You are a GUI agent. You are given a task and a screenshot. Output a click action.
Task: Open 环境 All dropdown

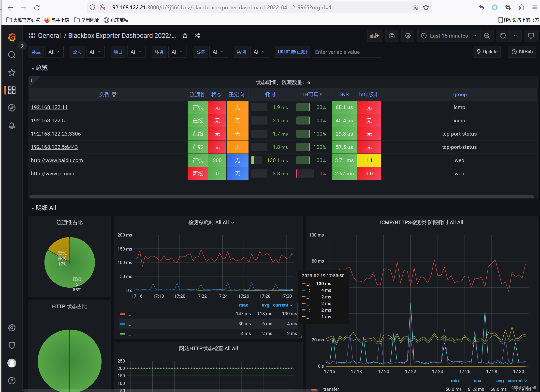(x=177, y=52)
